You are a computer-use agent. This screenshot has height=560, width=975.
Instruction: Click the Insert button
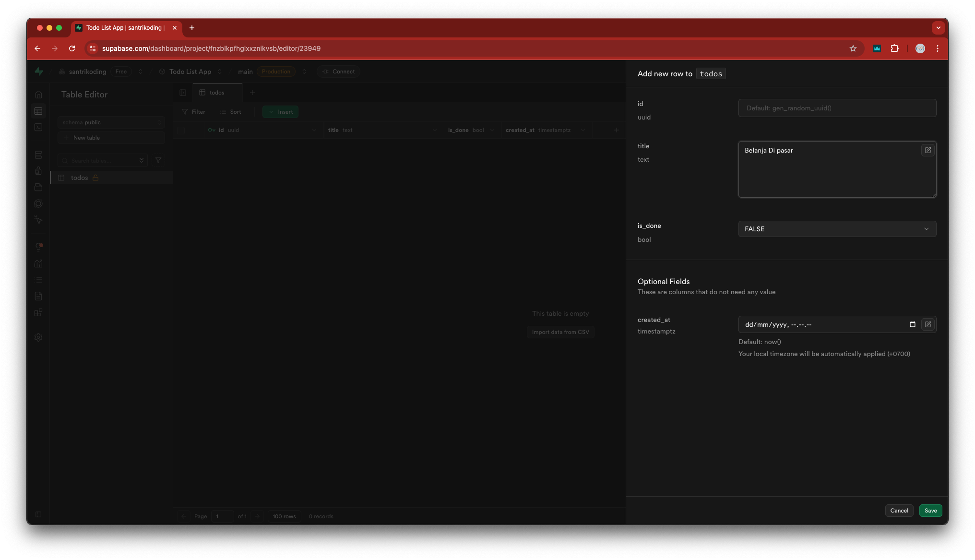280,112
